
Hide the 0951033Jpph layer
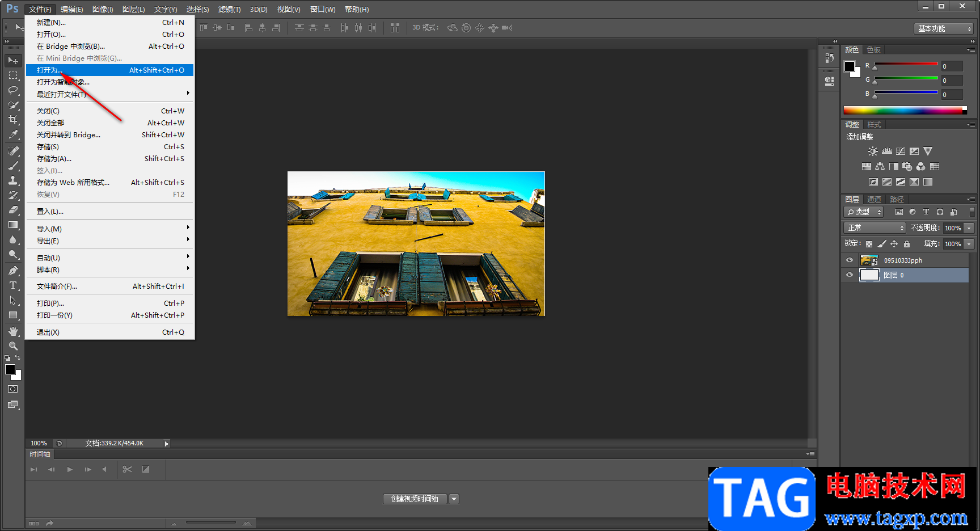(x=849, y=260)
